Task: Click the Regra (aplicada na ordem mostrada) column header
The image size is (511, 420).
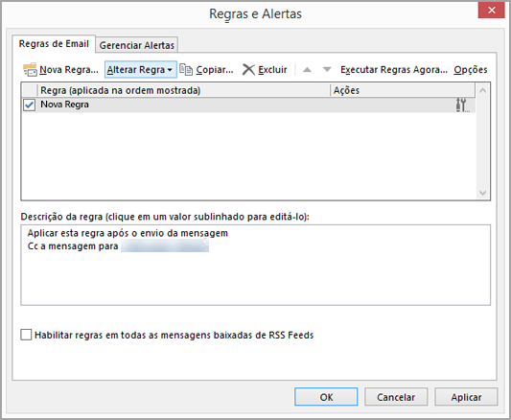Action: 184,90
